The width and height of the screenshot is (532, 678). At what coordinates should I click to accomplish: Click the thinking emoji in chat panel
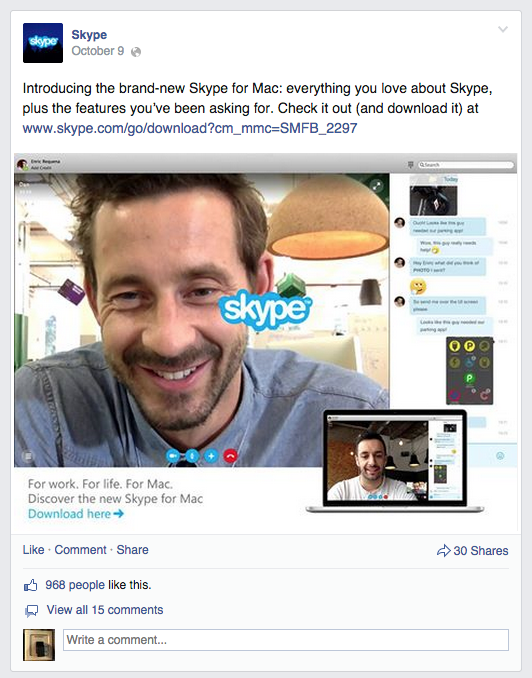[418, 286]
